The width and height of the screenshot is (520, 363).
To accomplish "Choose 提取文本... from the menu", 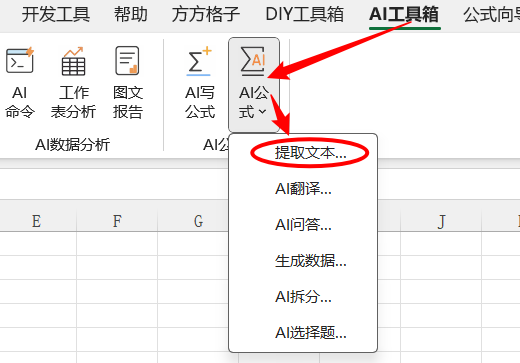I will [303, 153].
